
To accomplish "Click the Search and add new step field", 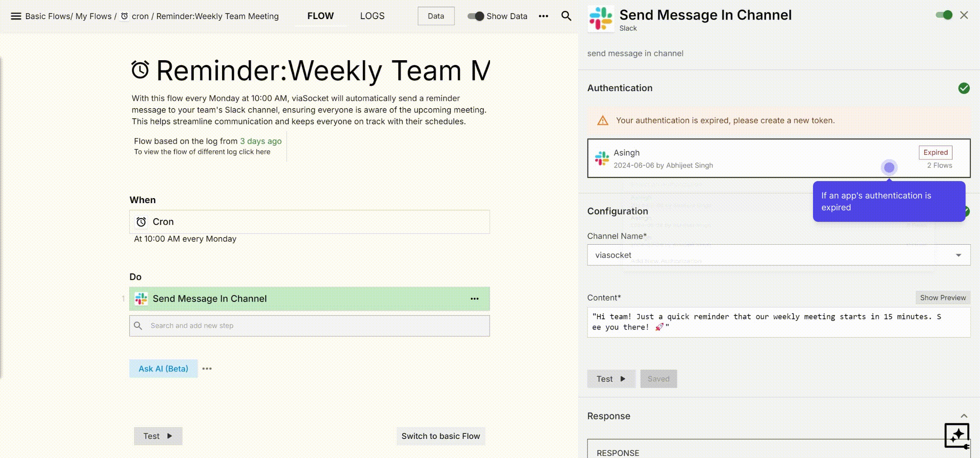I will click(x=309, y=326).
